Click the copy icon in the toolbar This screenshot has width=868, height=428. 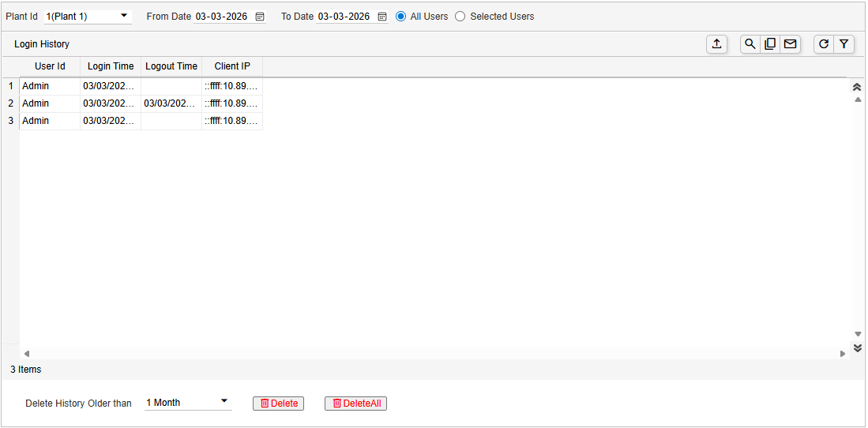(x=770, y=44)
